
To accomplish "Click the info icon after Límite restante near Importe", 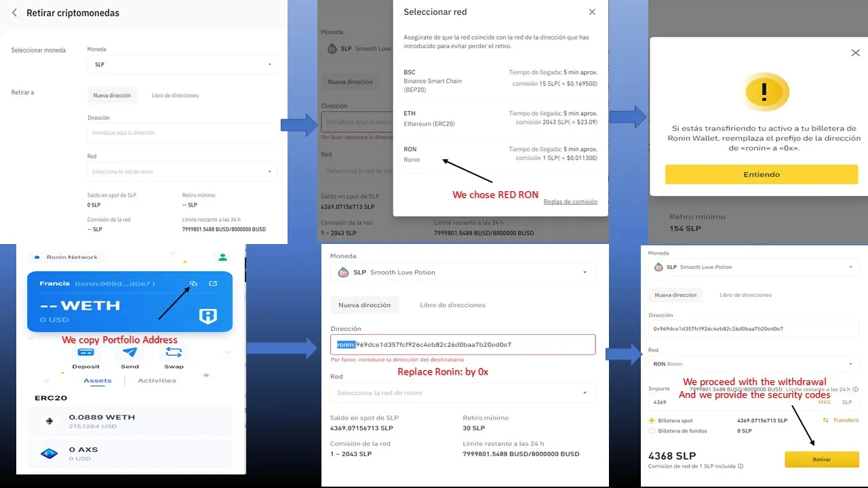I will click(856, 389).
